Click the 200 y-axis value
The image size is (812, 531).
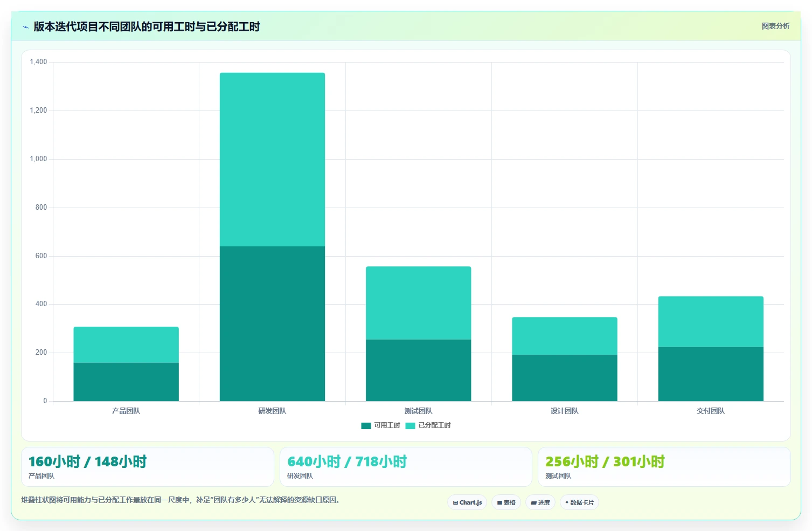pos(41,353)
